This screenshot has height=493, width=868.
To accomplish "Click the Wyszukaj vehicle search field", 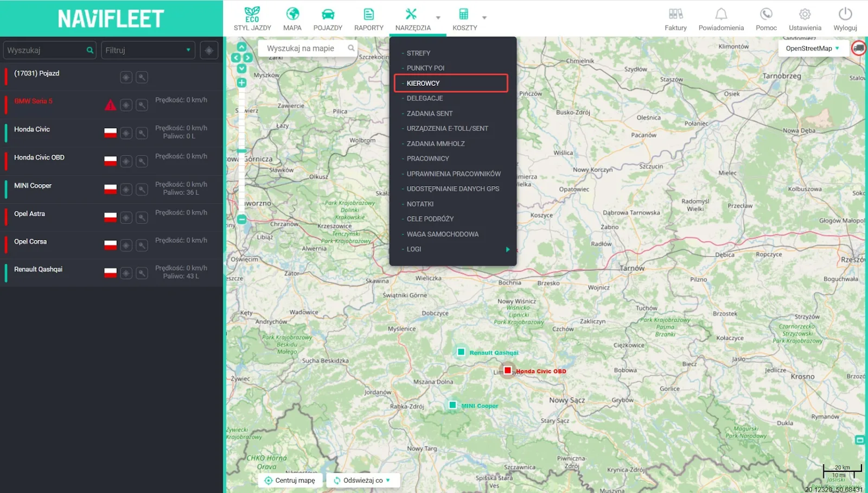I will click(x=49, y=50).
